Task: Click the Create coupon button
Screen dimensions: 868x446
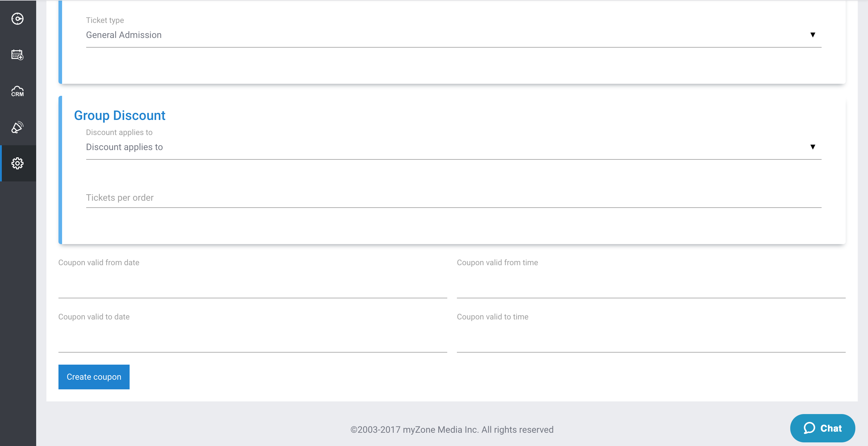Action: (x=94, y=377)
